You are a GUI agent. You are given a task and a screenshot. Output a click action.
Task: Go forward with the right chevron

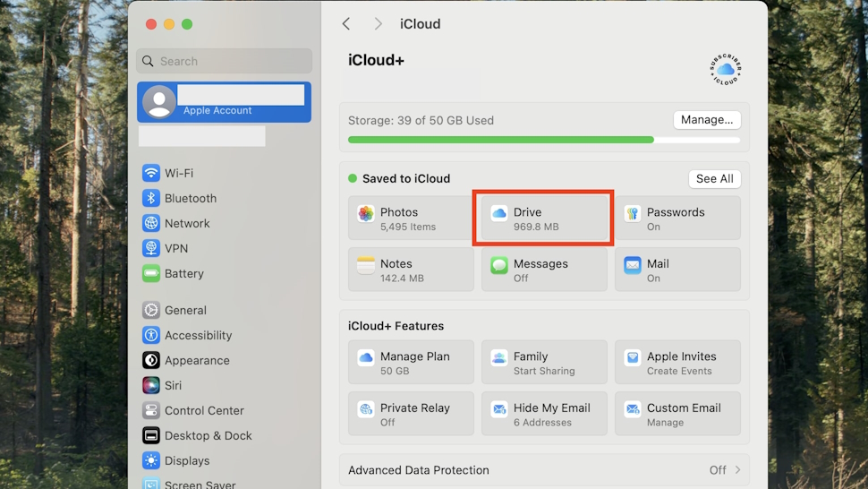pyautogui.click(x=379, y=24)
